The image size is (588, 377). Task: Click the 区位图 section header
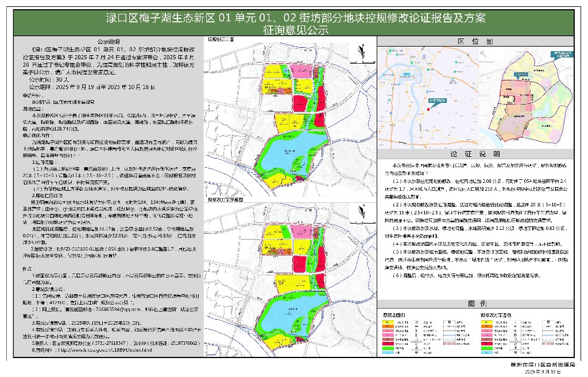click(x=477, y=41)
